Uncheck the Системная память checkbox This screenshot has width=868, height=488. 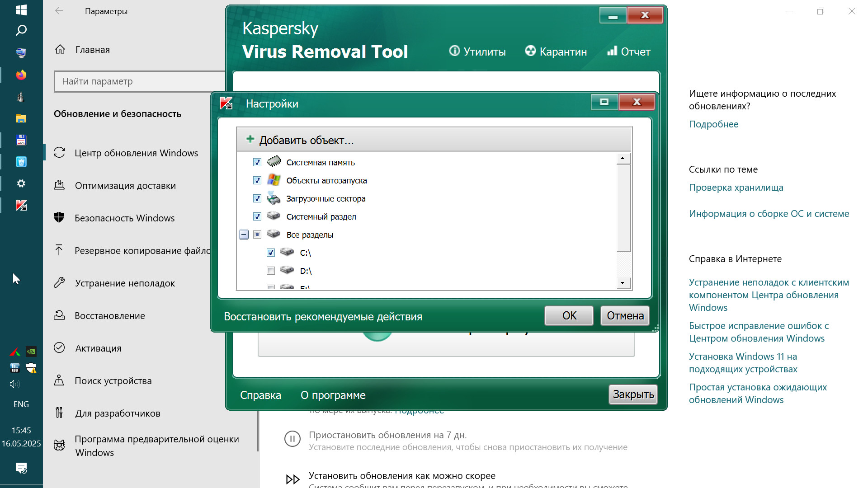(x=257, y=162)
